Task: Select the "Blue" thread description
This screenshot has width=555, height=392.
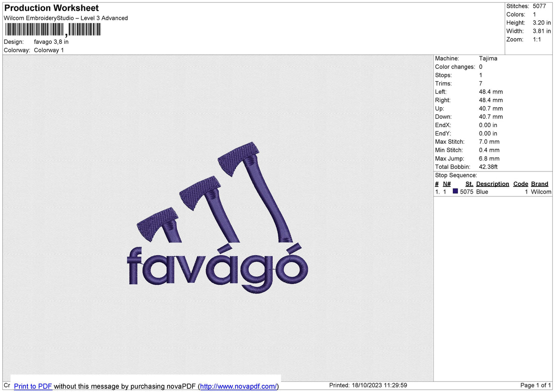Action: pos(482,191)
